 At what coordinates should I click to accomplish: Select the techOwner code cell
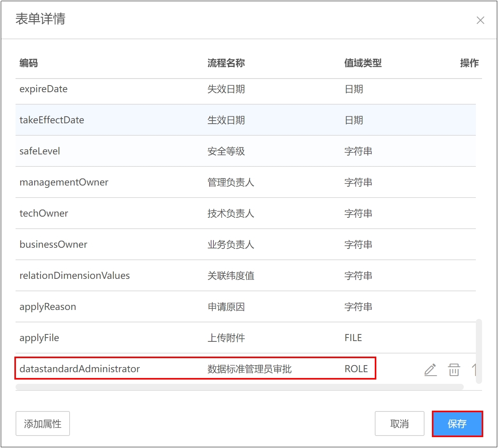tap(44, 213)
